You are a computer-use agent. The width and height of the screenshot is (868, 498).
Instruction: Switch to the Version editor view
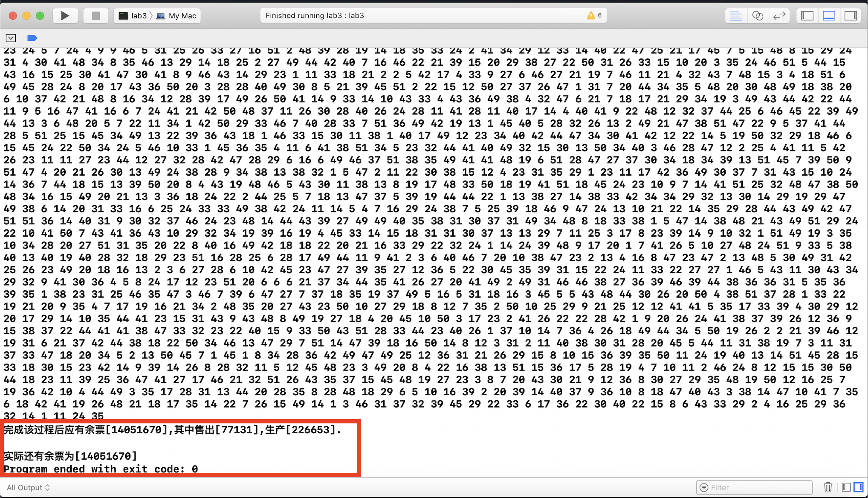(779, 16)
